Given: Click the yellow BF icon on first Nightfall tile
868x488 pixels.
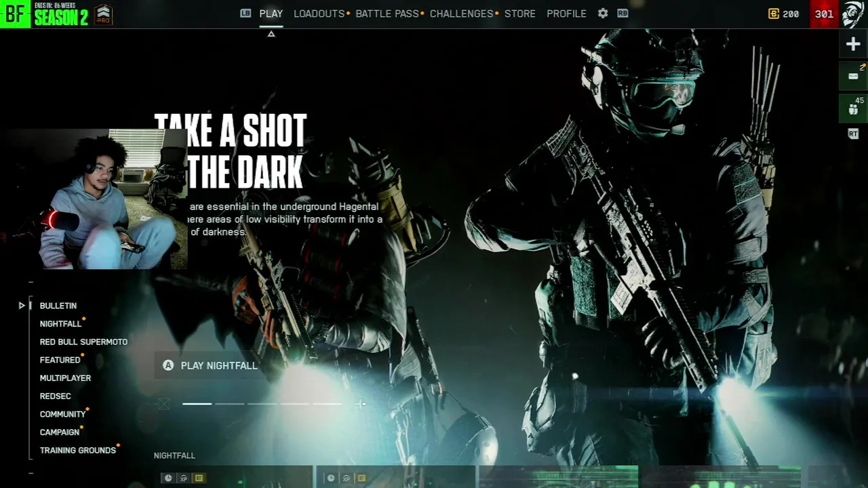Looking at the screenshot, I should [x=199, y=478].
